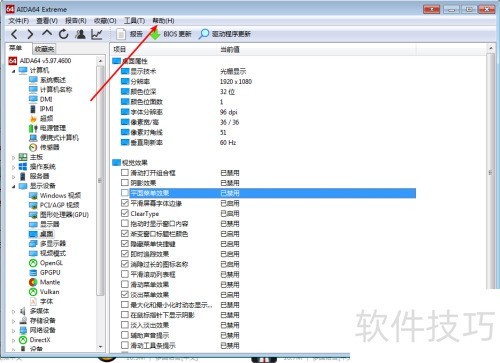The image size is (500, 363).
Task: Expand the 网络设备 tree node
Action: tap(13, 331)
